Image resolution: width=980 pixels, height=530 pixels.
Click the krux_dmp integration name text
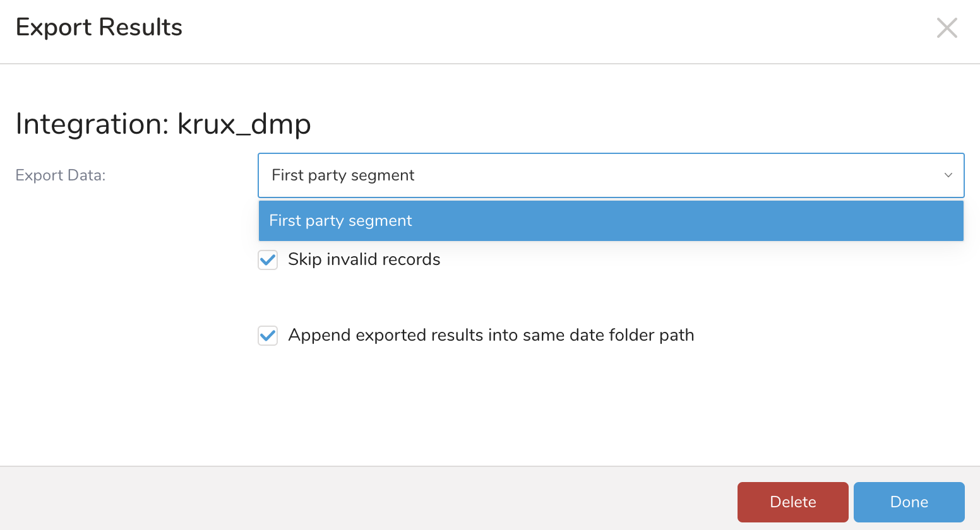(244, 124)
